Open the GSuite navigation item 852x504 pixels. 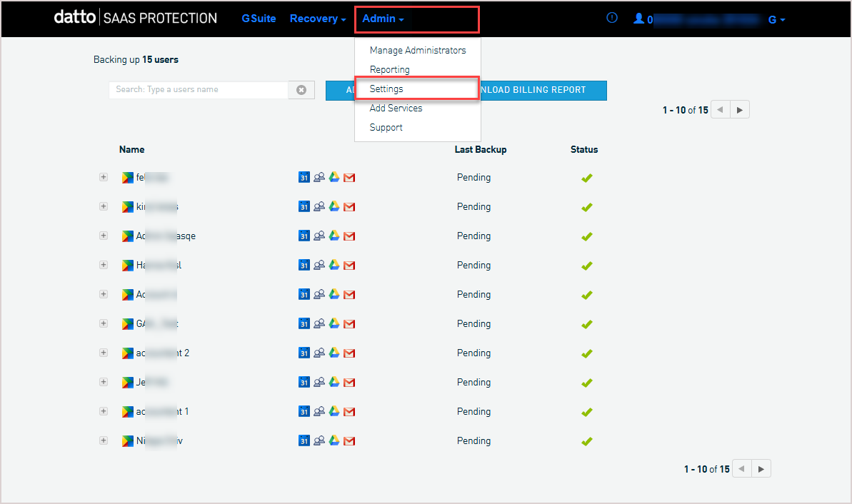259,19
